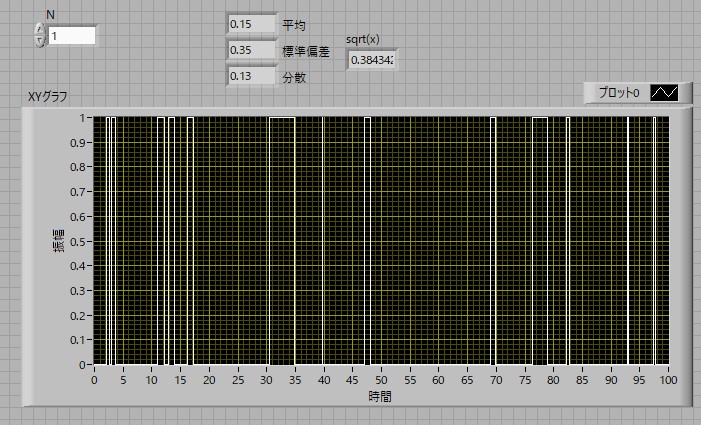The width and height of the screenshot is (701, 425).
Task: Select the 分散 indicator value 0.13
Action: click(x=250, y=76)
